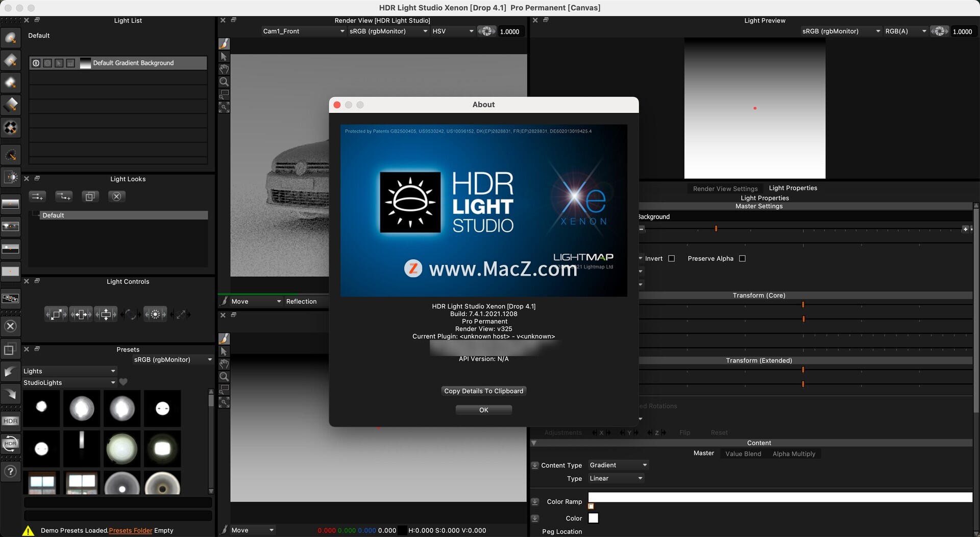Open Content Type Gradient dropdown
980x537 pixels.
pos(618,465)
